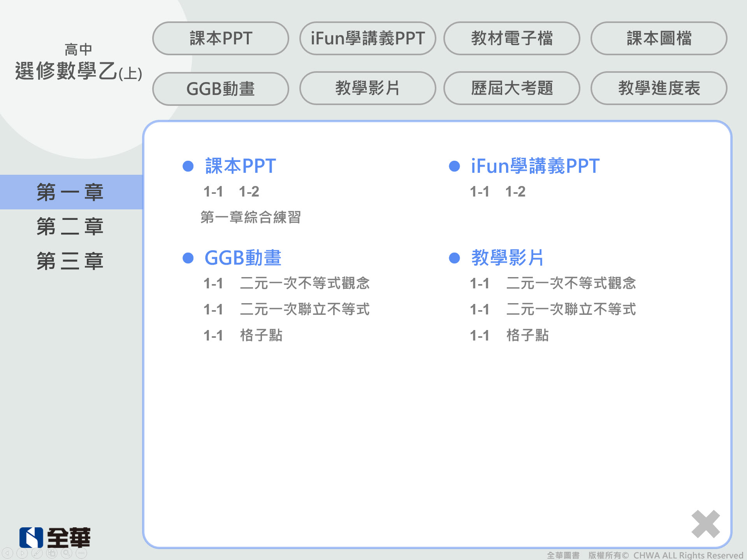Click the blue iFun學講義PPT section heading

click(535, 166)
